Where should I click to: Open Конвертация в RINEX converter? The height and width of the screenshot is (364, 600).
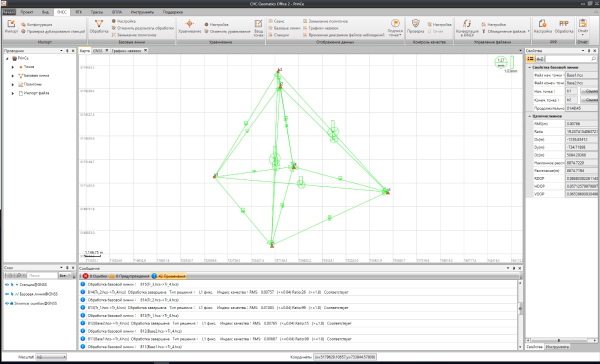(x=468, y=27)
